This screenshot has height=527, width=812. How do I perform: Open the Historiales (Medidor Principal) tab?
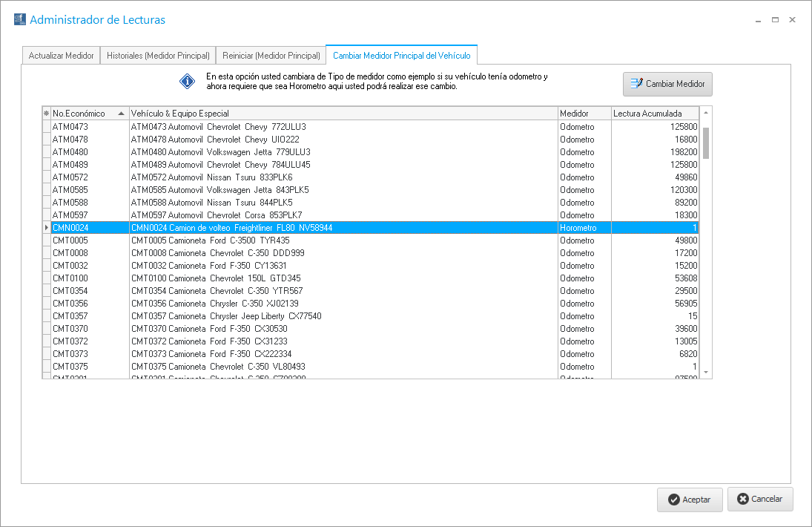coord(158,56)
